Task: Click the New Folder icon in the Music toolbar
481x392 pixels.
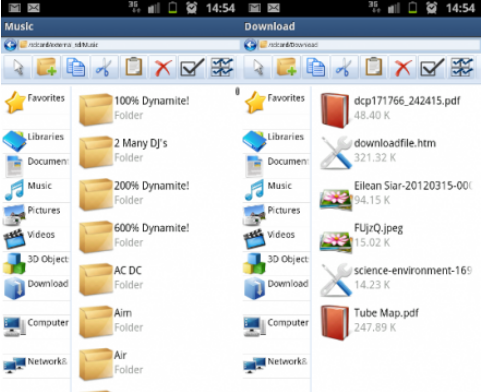Action: pyautogui.click(x=46, y=67)
